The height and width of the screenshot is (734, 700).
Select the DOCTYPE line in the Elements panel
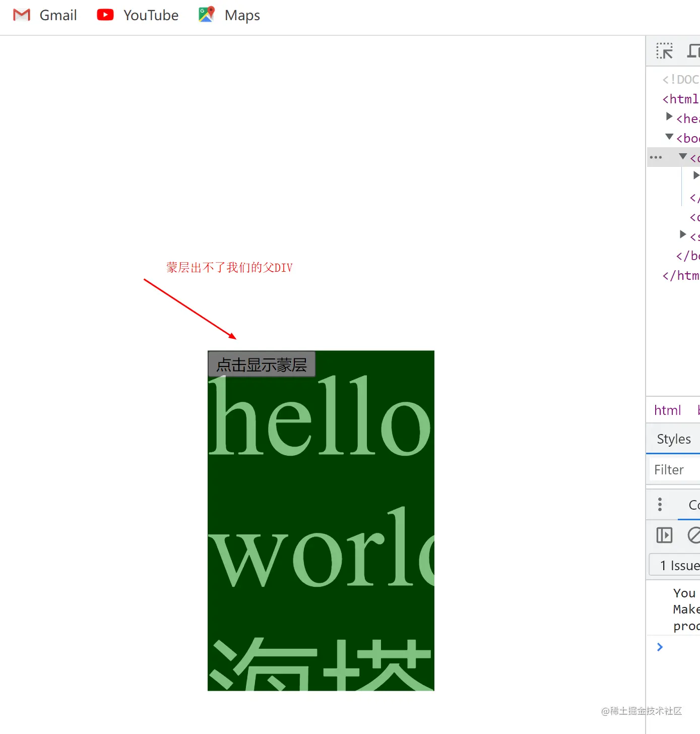point(680,79)
